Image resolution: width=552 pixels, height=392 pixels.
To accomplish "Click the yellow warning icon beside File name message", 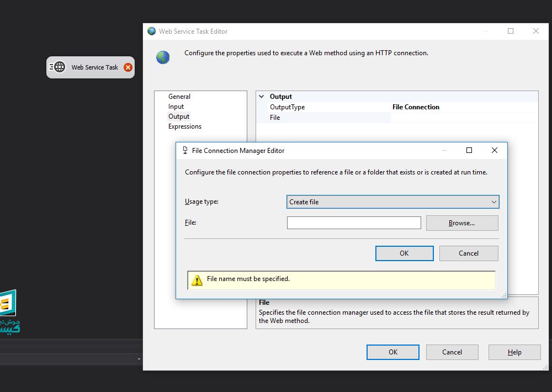I will click(197, 280).
